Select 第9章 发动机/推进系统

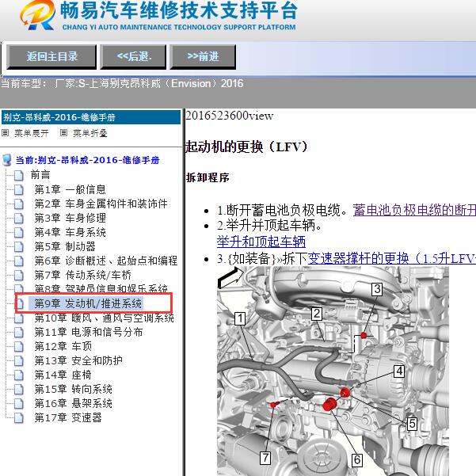pyautogui.click(x=88, y=303)
